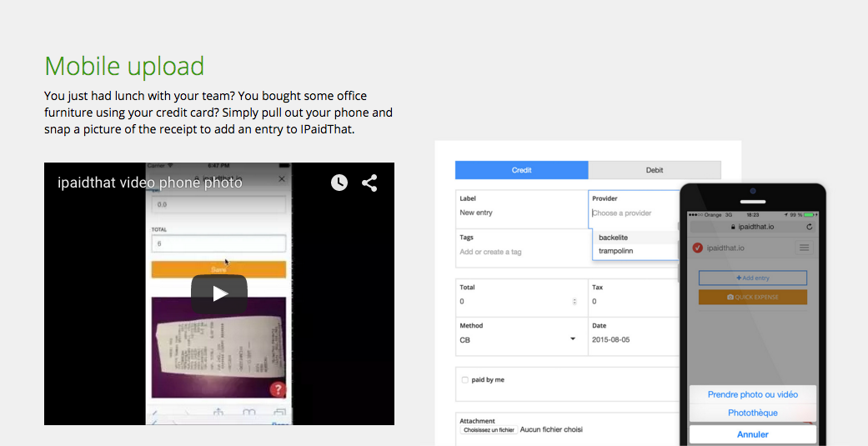Click the ipaidthat red checkmark logo
Viewport: 868px width, 446px height.
click(698, 248)
